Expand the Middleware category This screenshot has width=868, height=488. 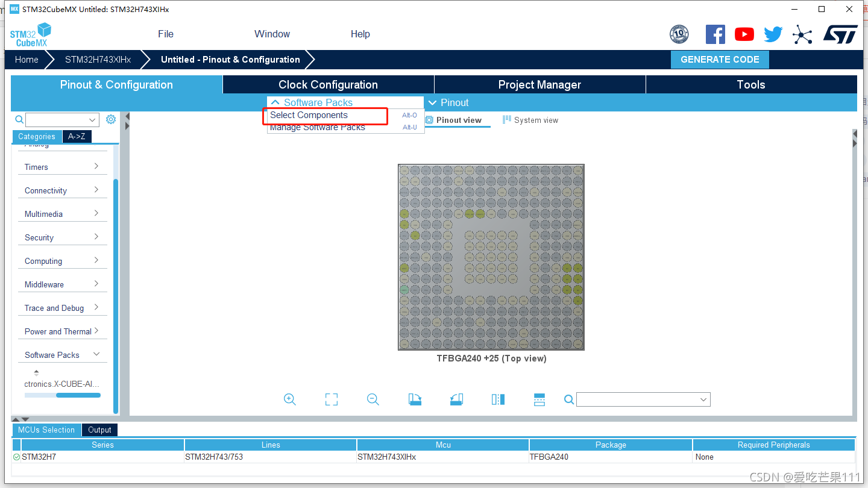(63, 284)
